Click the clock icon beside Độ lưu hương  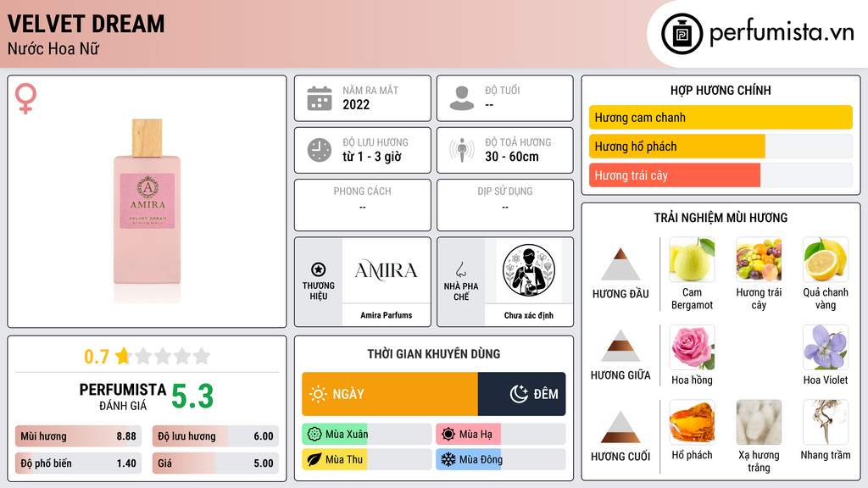(320, 150)
